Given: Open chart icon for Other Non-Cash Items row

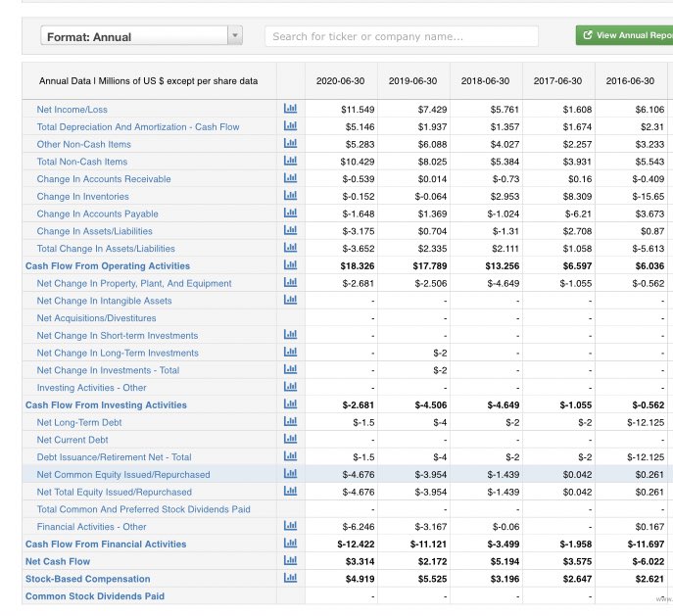Looking at the screenshot, I should (x=290, y=143).
